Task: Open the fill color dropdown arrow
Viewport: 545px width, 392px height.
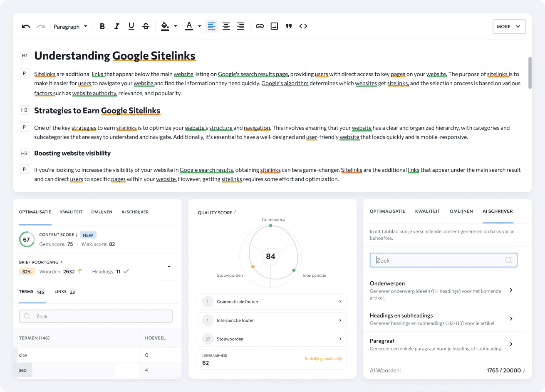Action: 176,26
